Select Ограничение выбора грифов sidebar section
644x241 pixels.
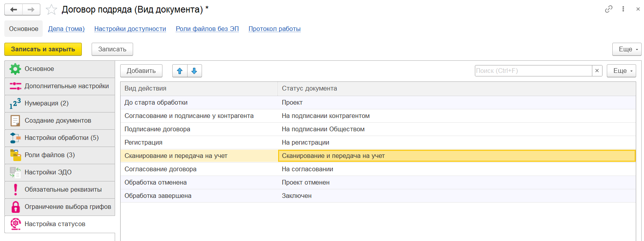click(x=60, y=207)
